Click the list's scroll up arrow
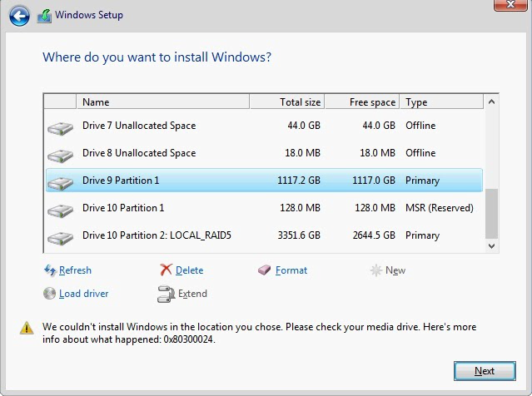Image resolution: width=532 pixels, height=396 pixels. coord(491,101)
